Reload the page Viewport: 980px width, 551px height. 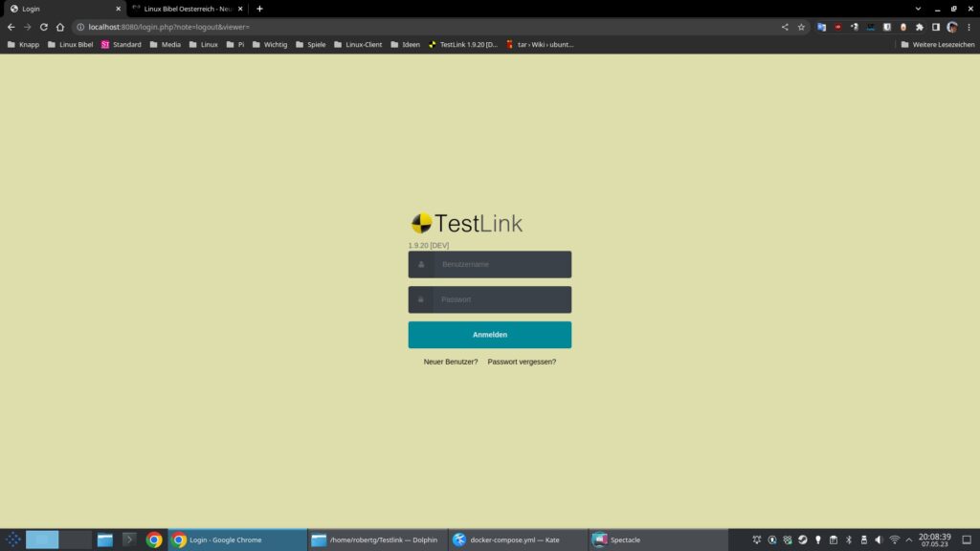click(44, 27)
